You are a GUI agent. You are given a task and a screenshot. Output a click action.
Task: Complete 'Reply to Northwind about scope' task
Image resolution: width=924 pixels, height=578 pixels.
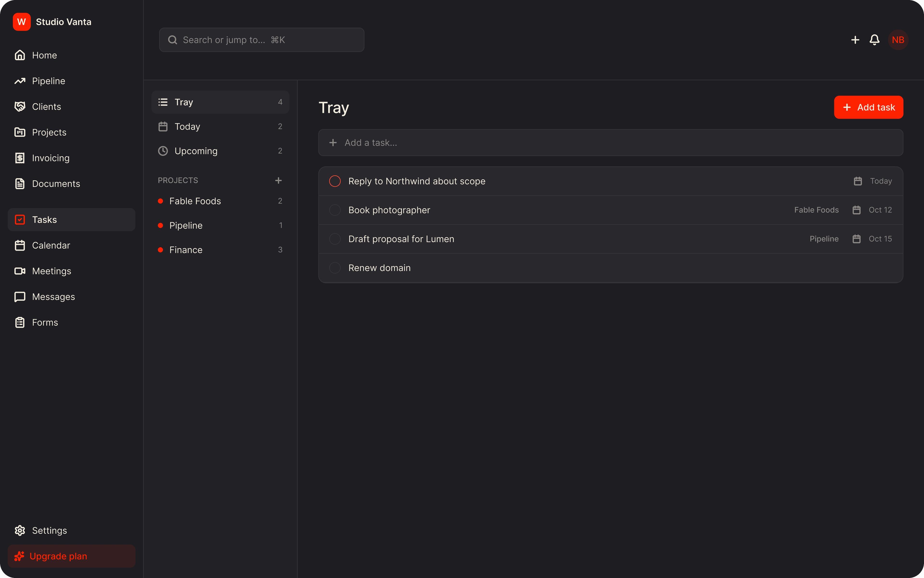click(x=335, y=181)
